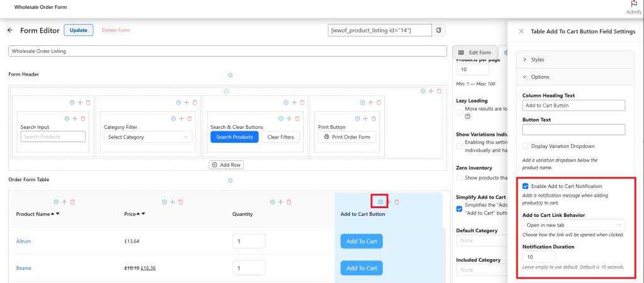The image size is (644, 283).
Task: Focus Column Heading Text field
Action: click(574, 105)
